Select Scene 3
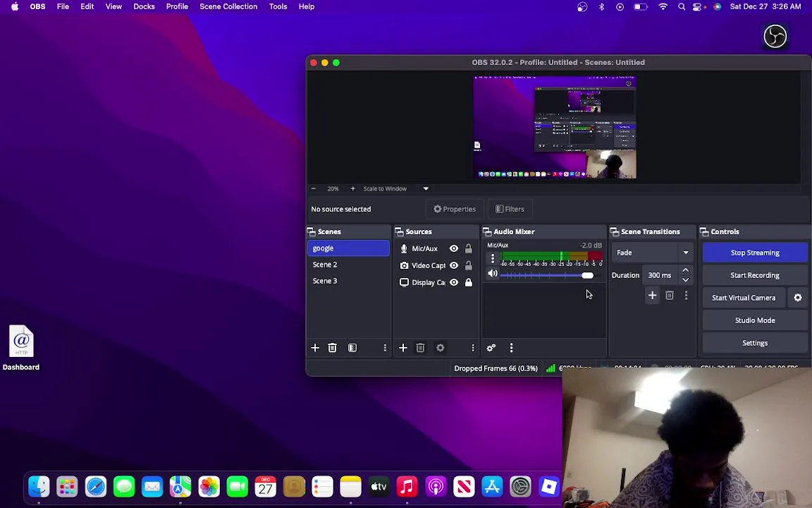Viewport: 812px width, 508px height. [348, 281]
